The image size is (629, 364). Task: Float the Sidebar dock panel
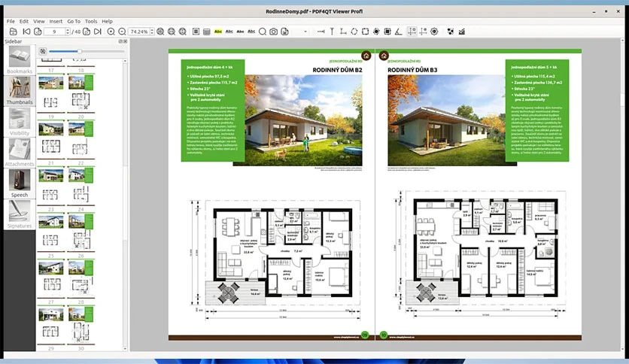tap(120, 41)
